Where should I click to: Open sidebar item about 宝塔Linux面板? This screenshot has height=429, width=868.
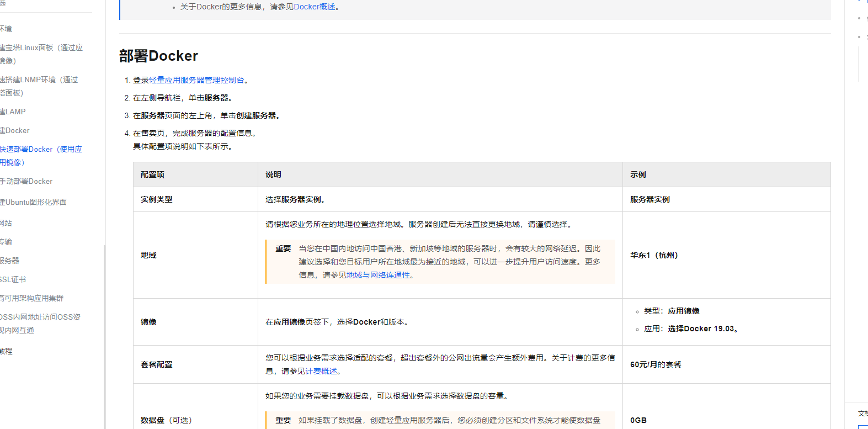[x=41, y=54]
